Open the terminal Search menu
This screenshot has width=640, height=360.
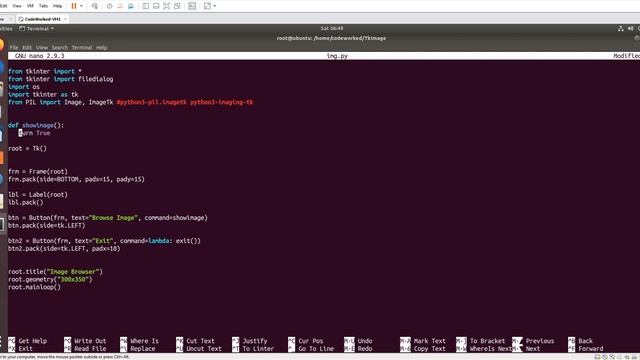(x=60, y=47)
